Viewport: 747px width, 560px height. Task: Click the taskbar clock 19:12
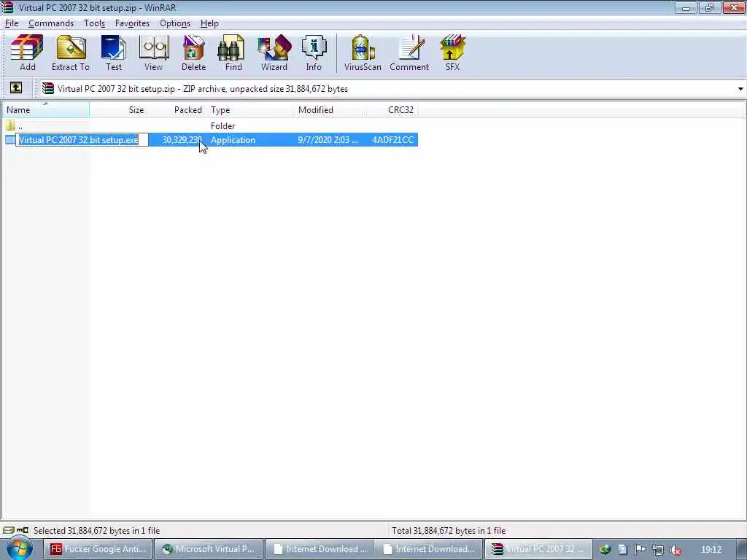coord(711,550)
